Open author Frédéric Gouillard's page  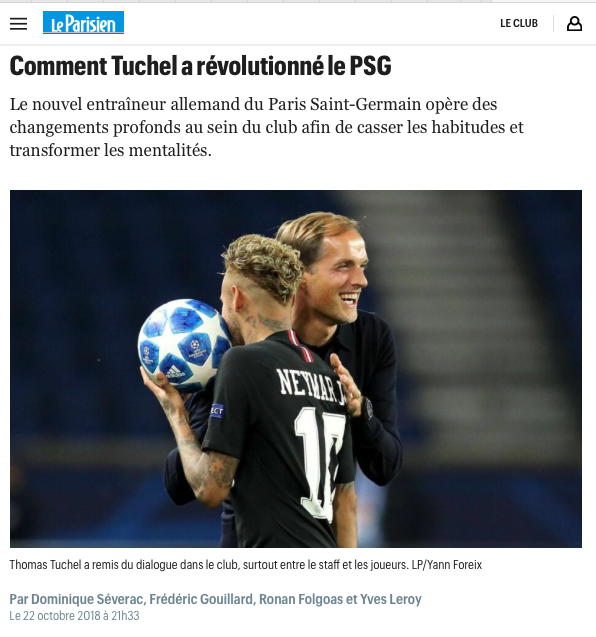pyautogui.click(x=201, y=599)
